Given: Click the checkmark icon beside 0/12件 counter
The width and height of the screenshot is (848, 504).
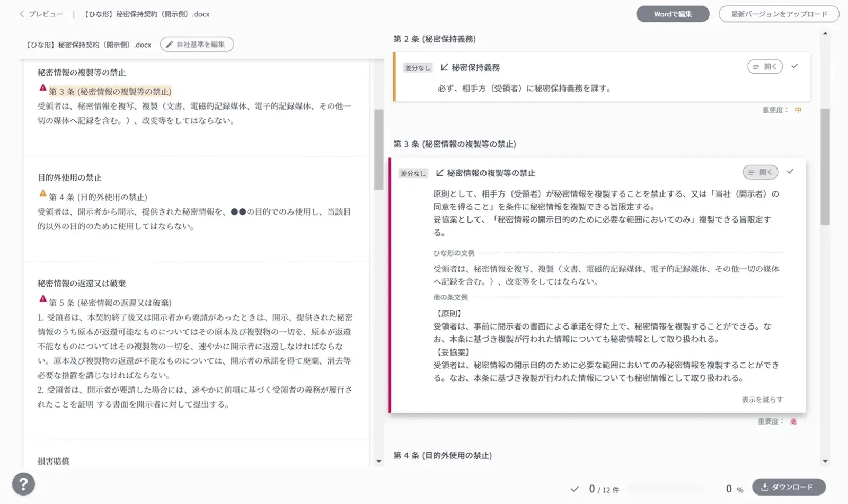Looking at the screenshot, I should 575,489.
